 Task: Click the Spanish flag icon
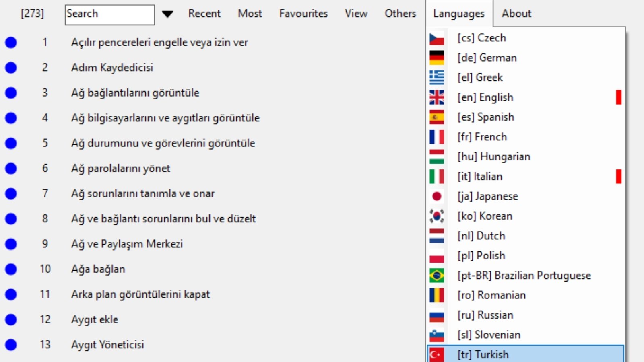tap(437, 117)
